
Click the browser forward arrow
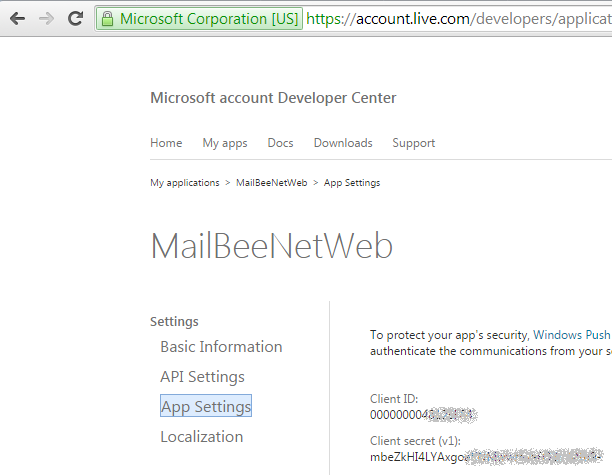click(46, 18)
